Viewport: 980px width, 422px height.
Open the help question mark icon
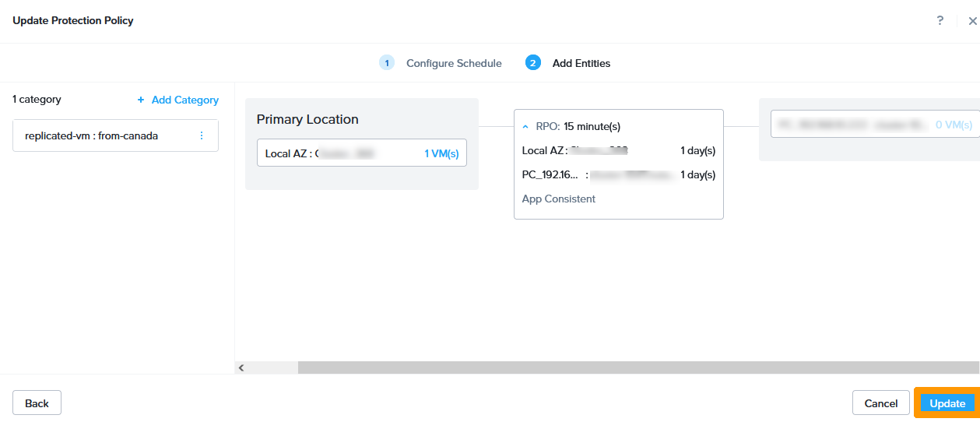[940, 21]
